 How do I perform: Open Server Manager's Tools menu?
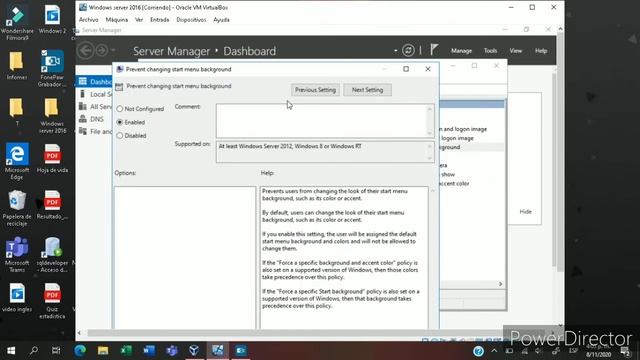point(490,51)
